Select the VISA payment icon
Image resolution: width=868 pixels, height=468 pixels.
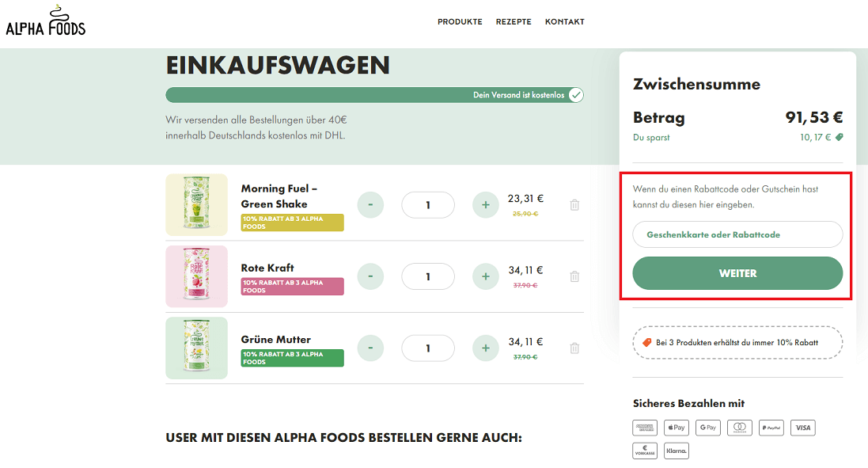coord(802,428)
